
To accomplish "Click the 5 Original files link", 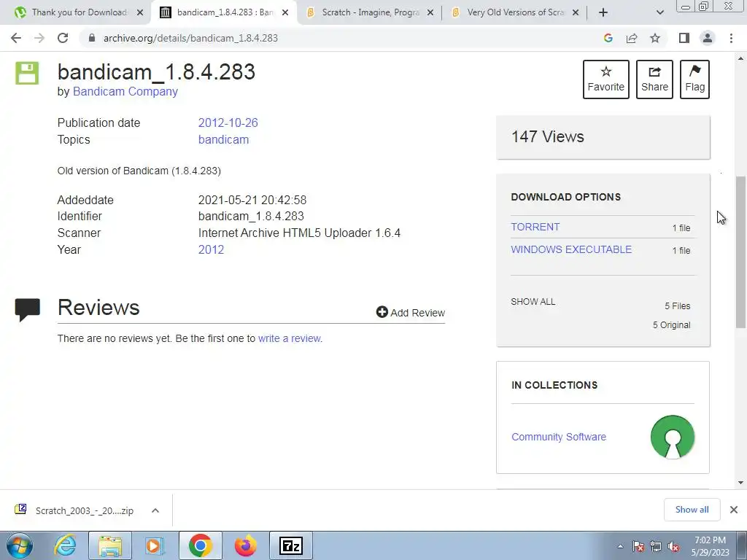I will pos(671,324).
